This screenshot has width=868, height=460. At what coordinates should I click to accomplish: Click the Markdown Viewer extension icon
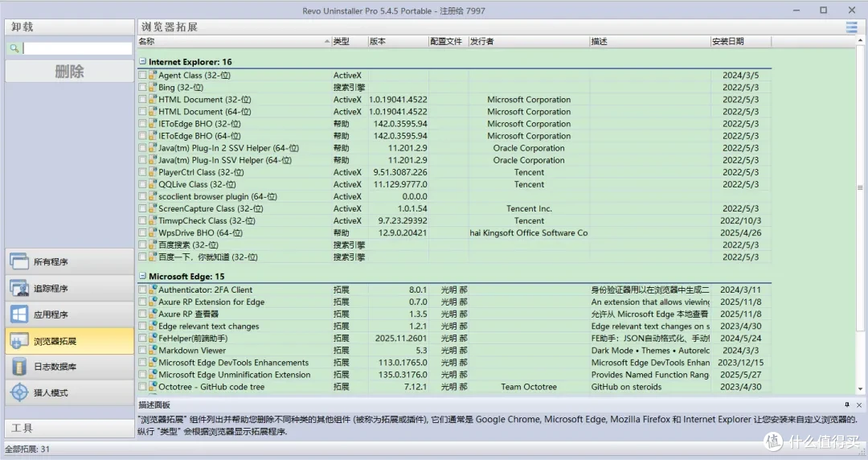(153, 351)
